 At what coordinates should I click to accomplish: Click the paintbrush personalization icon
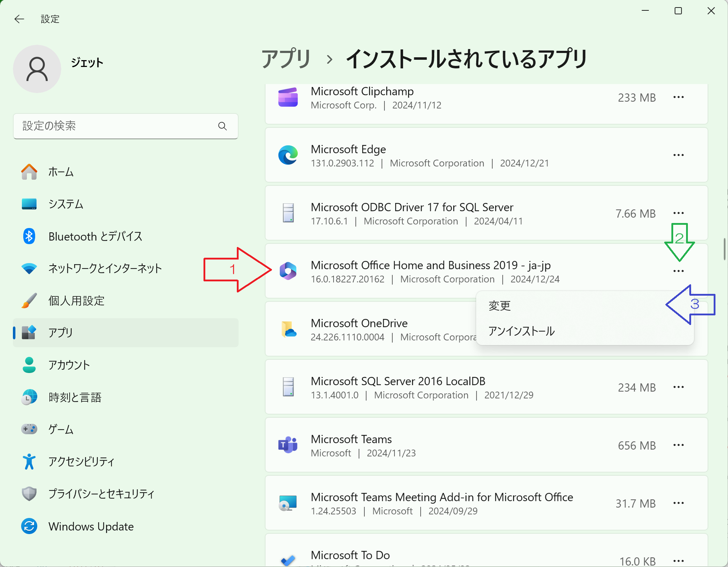pyautogui.click(x=29, y=301)
